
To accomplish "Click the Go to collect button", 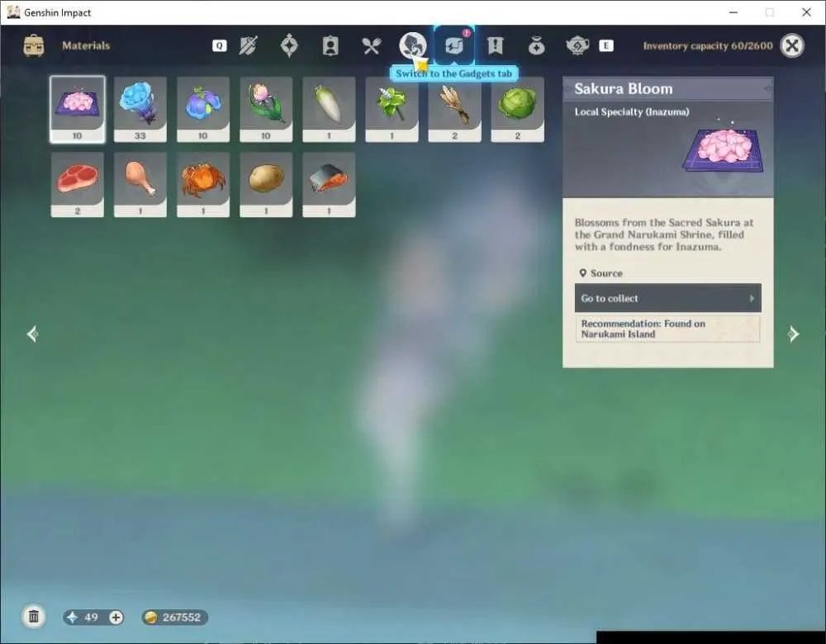I will tap(668, 298).
